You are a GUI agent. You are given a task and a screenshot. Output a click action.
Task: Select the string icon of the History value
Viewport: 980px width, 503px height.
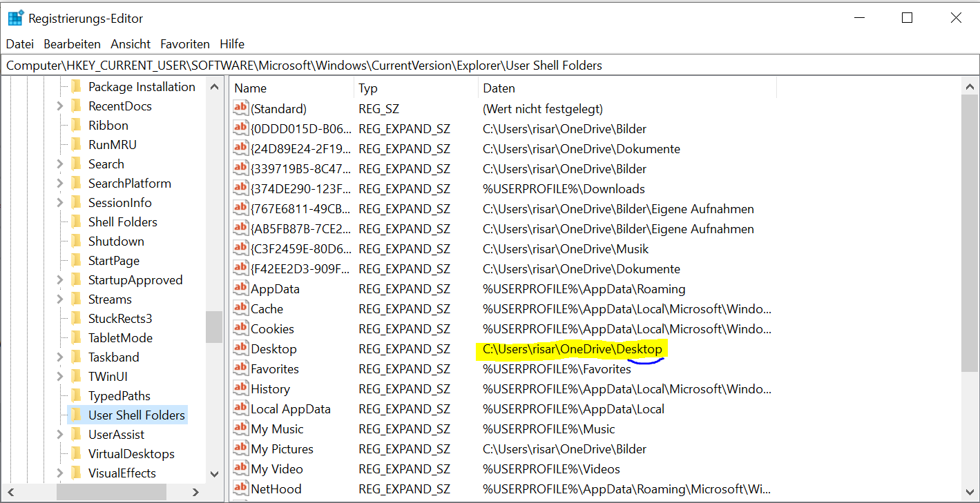point(240,388)
